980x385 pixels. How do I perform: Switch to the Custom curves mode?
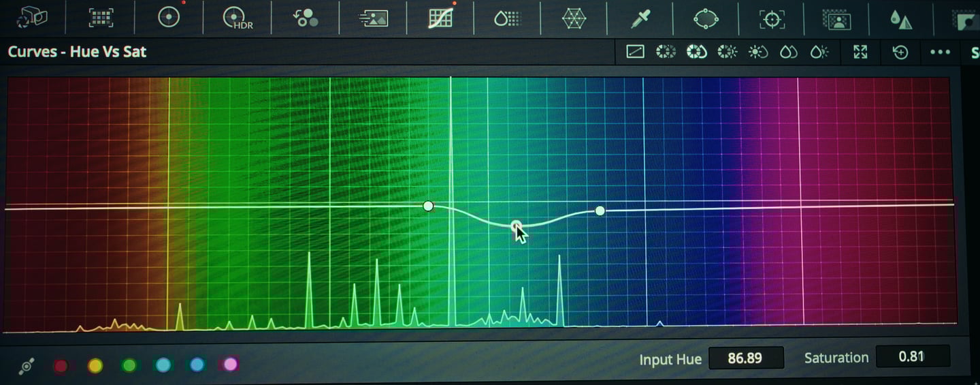point(635,52)
